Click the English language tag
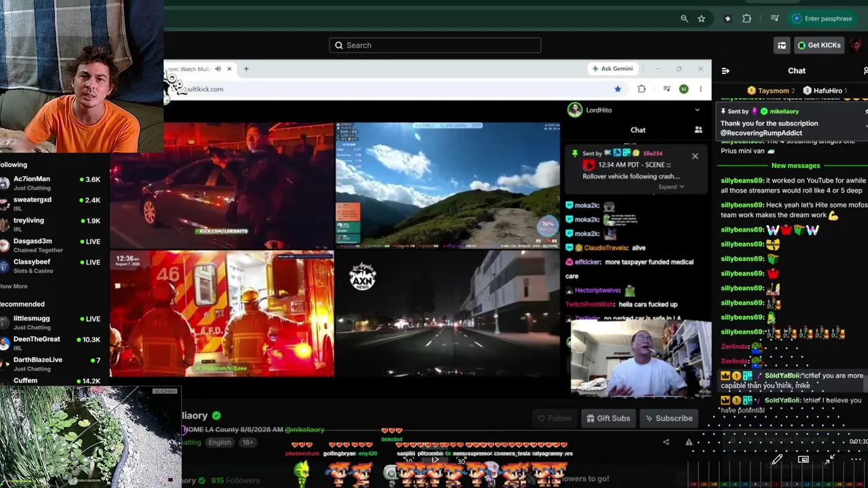868x488 pixels. point(220,443)
